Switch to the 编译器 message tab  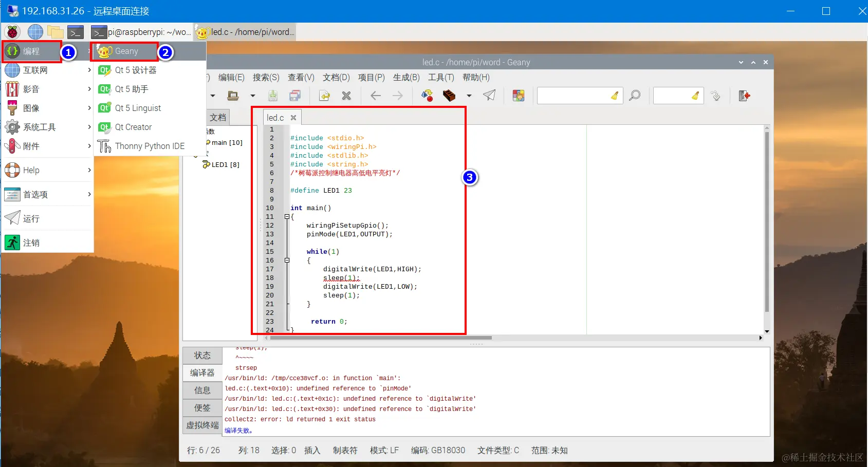202,373
